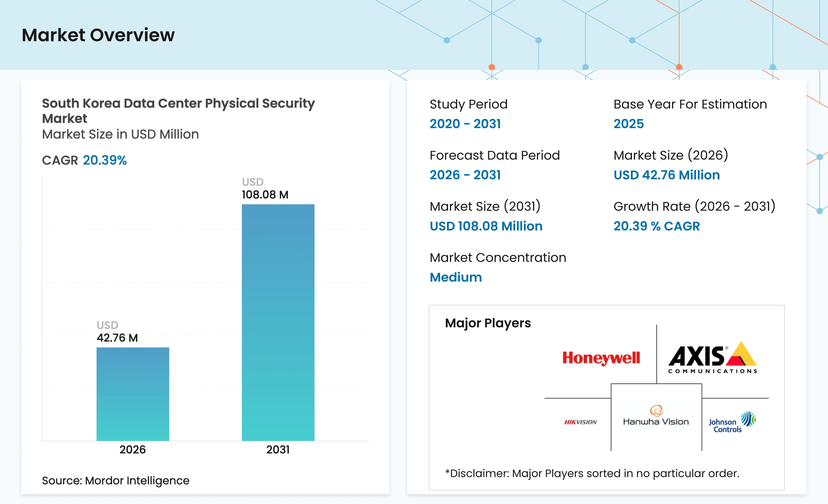
Task: Click the 42.76 M bar label
Action: [117, 338]
